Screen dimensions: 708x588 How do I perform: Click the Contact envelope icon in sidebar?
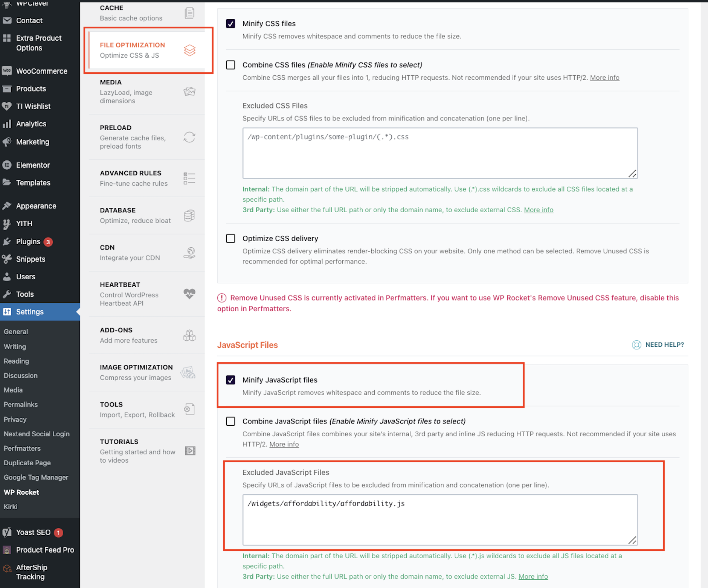7,20
